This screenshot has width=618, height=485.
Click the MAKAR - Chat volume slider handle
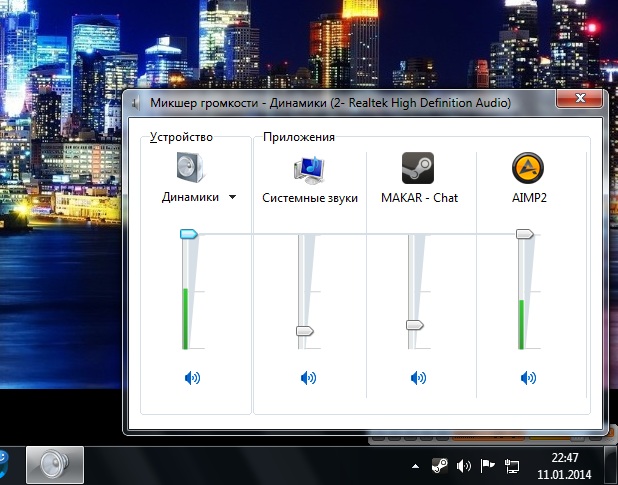pyautogui.click(x=415, y=325)
